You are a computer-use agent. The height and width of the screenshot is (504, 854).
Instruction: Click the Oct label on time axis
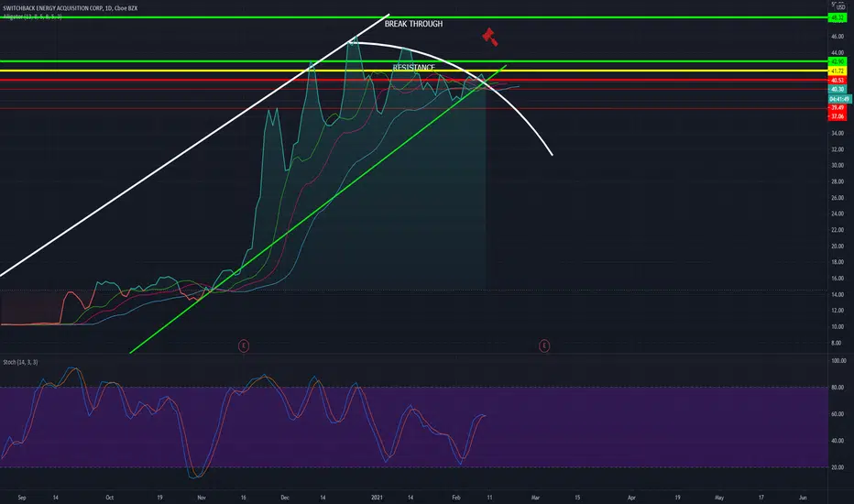pyautogui.click(x=109, y=498)
